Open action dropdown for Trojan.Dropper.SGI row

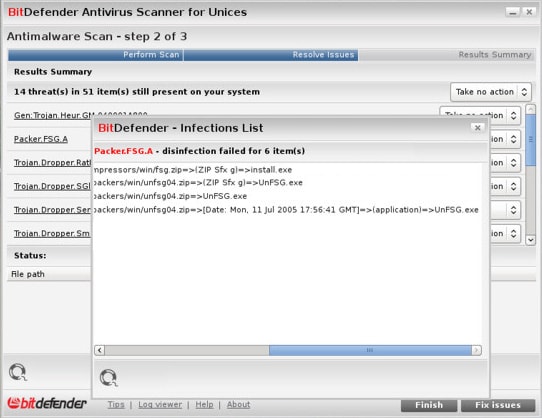click(506, 186)
